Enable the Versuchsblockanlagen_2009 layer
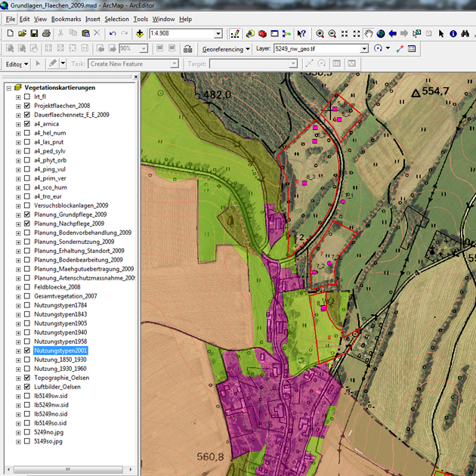Screen dimensions: 476x476 [x=27, y=206]
